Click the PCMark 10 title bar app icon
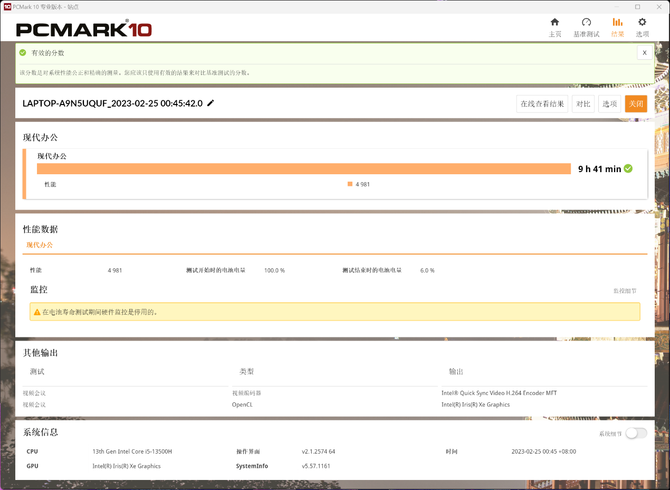Viewport: 670px width, 490px height. (7, 6)
